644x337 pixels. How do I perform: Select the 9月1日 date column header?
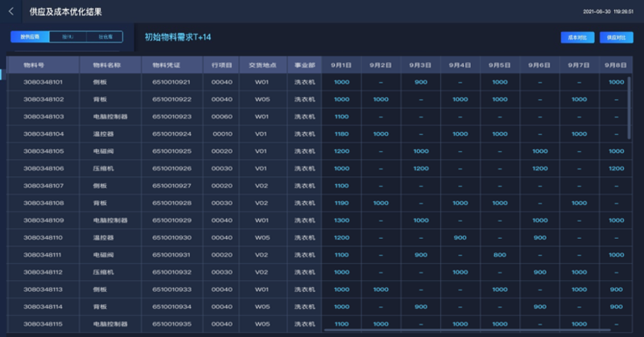tap(341, 65)
